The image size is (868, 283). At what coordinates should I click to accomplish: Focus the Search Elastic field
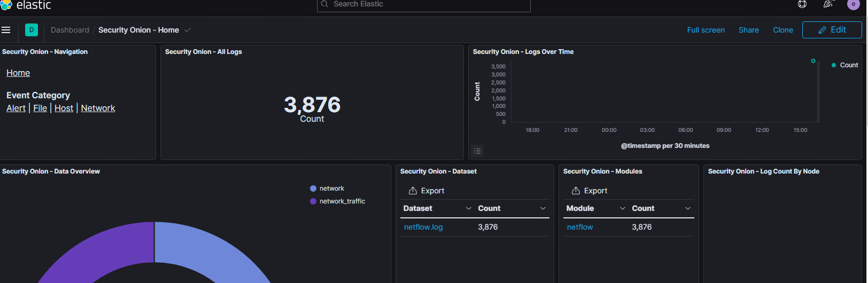point(424,5)
